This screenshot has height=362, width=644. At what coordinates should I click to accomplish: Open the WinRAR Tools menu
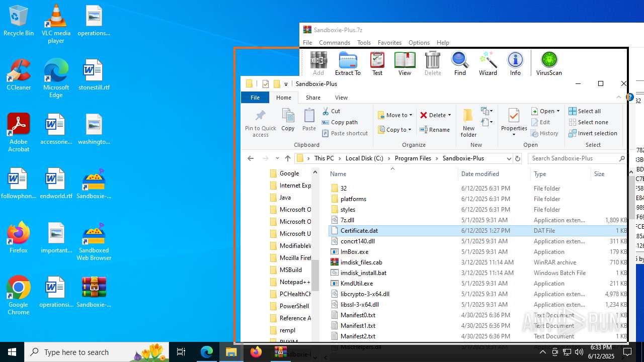pyautogui.click(x=364, y=43)
